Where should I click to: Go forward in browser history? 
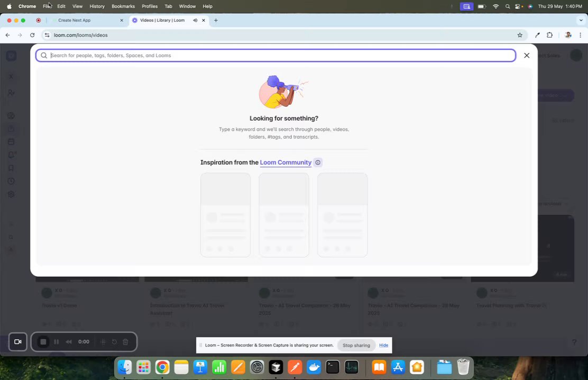20,35
